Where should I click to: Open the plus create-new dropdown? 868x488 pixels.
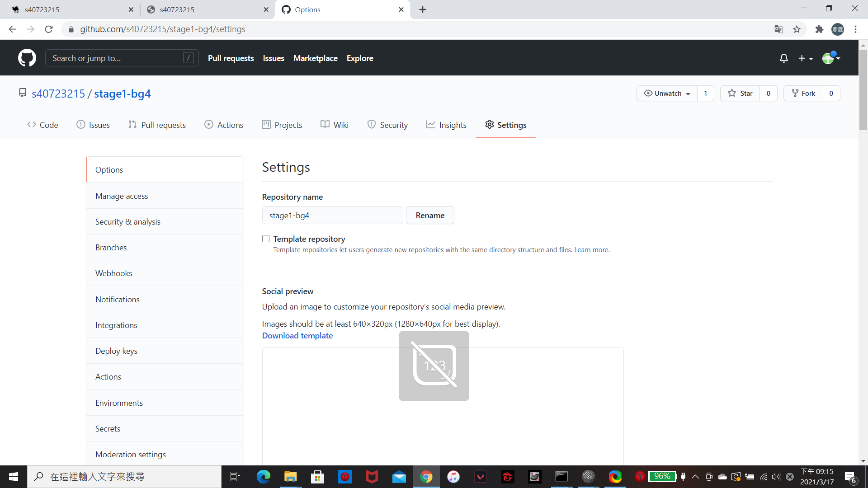(806, 58)
